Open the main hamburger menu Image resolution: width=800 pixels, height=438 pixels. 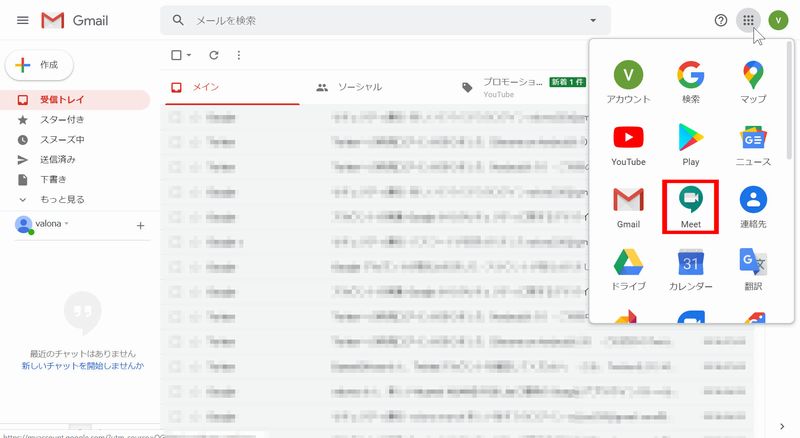coord(22,20)
